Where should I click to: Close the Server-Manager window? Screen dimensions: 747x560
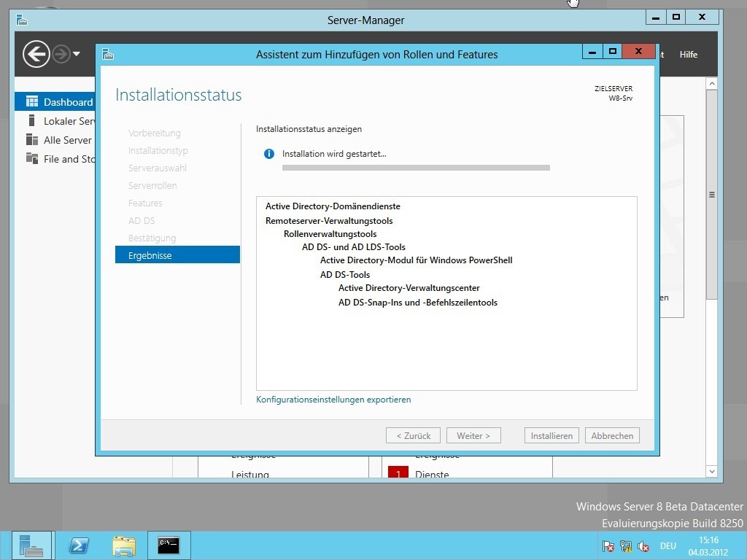tap(702, 17)
